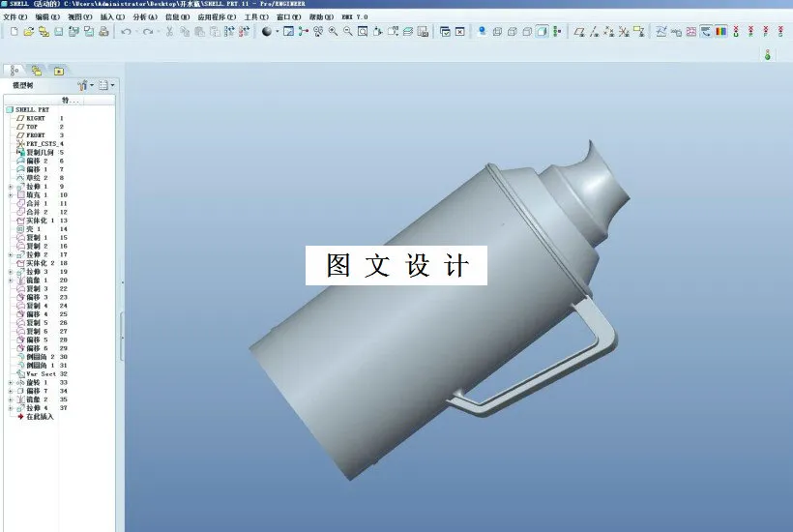Save the model using the disk icon
793x532 pixels.
tap(59, 31)
